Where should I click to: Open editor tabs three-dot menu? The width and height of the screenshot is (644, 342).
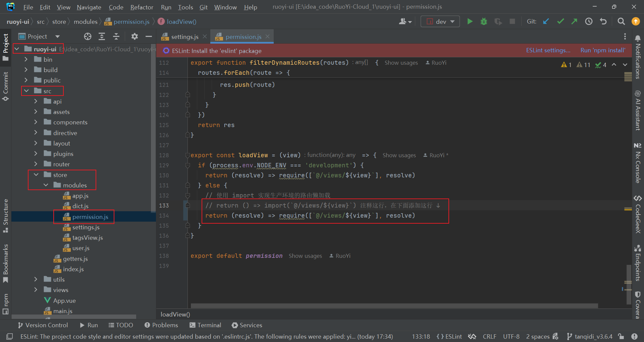[625, 36]
